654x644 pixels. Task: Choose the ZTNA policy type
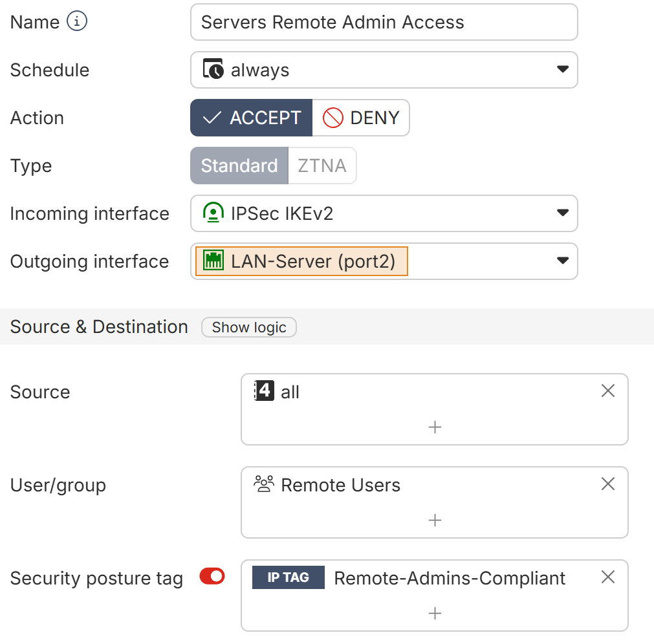tap(322, 166)
